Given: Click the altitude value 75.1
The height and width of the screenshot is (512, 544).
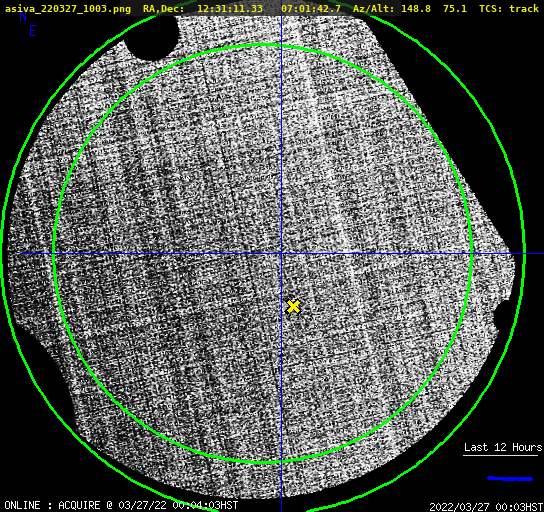Looking at the screenshot, I should (455, 8).
